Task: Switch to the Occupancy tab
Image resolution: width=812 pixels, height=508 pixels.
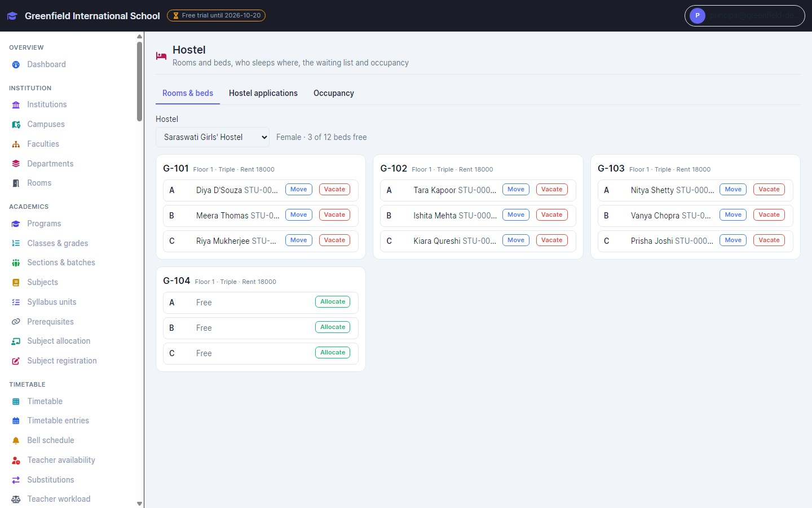Action: (334, 93)
